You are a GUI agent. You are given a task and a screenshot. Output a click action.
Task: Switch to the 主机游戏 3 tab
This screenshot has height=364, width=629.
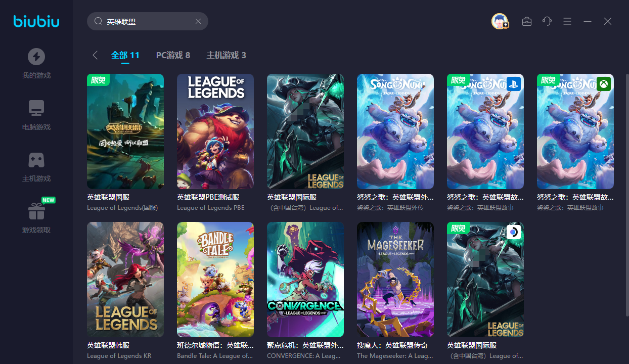[227, 55]
